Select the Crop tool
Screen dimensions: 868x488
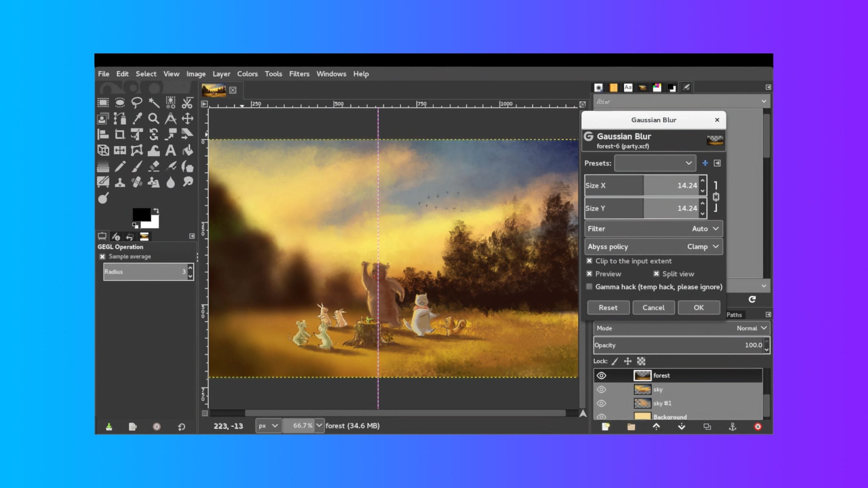point(120,135)
